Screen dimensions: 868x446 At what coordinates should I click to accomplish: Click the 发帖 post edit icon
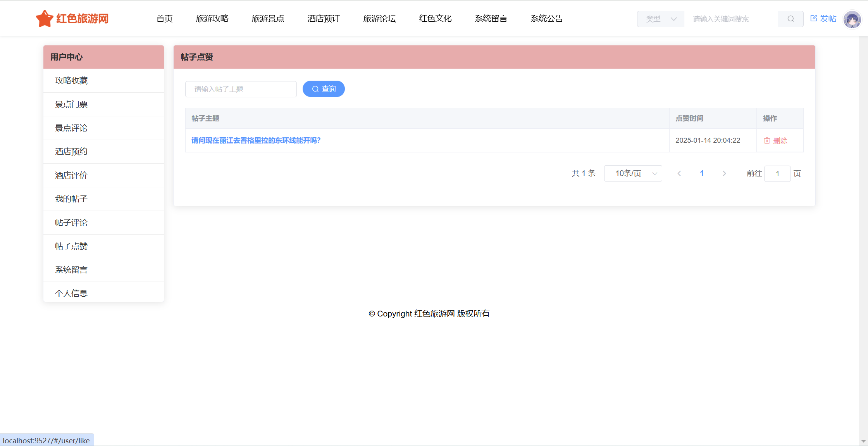pos(813,18)
